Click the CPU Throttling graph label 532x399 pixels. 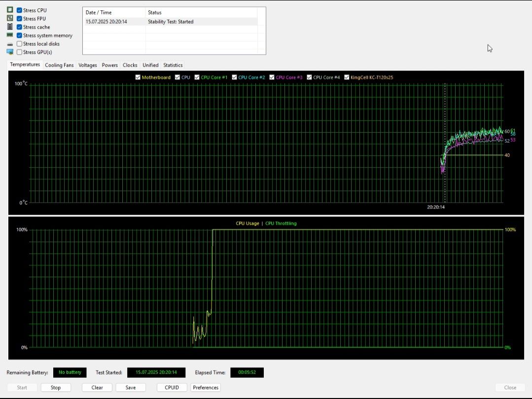pos(281,223)
